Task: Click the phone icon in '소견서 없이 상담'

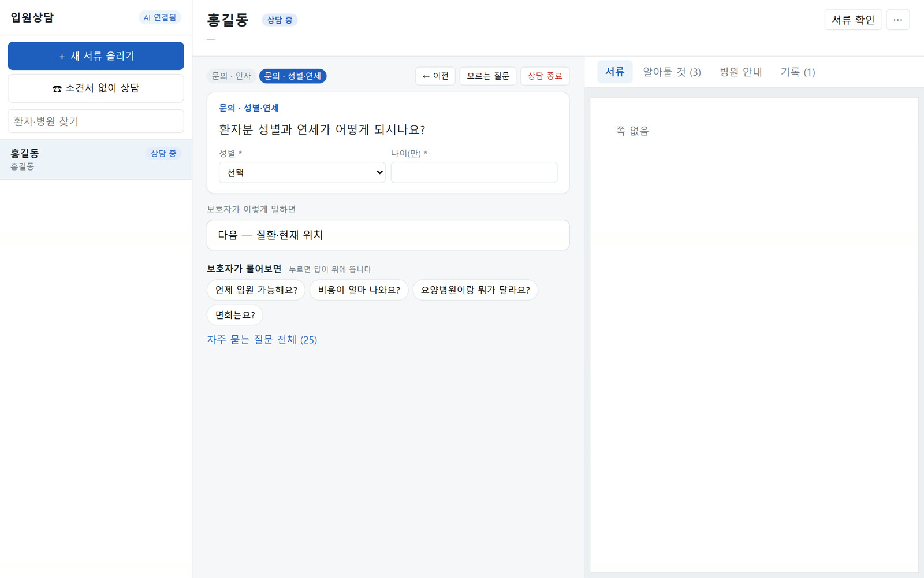Action: click(x=57, y=88)
